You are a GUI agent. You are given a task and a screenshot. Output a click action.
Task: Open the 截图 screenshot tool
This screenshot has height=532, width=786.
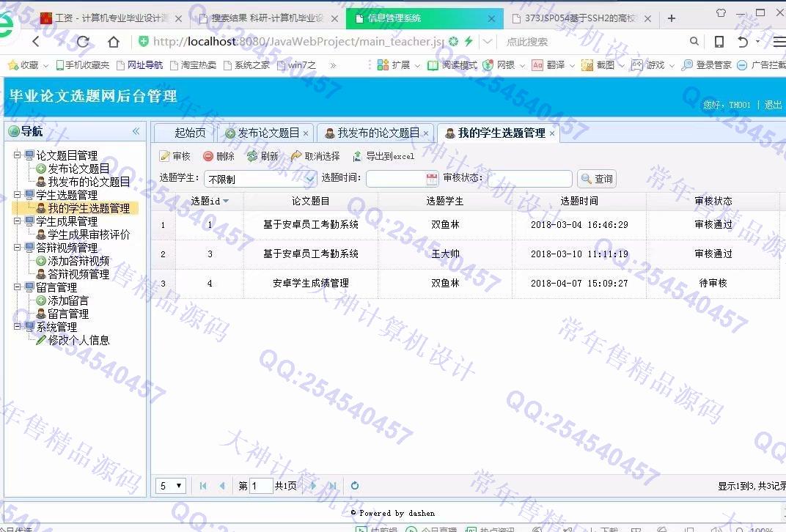598,65
